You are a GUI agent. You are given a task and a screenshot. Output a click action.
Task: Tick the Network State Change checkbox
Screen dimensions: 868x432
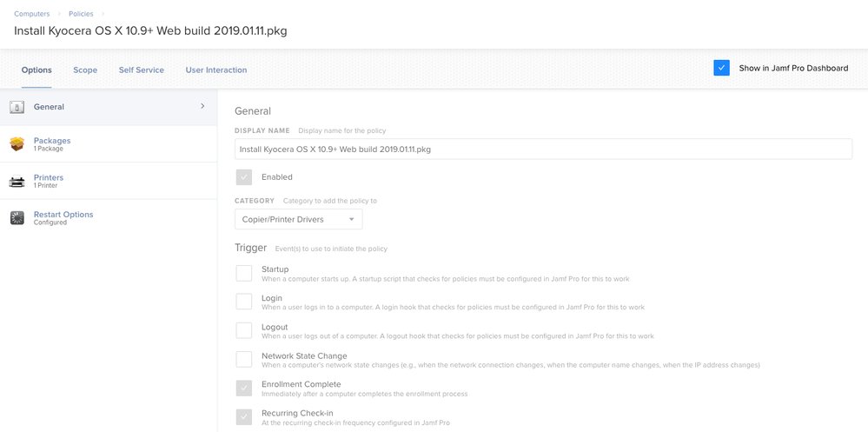click(244, 360)
